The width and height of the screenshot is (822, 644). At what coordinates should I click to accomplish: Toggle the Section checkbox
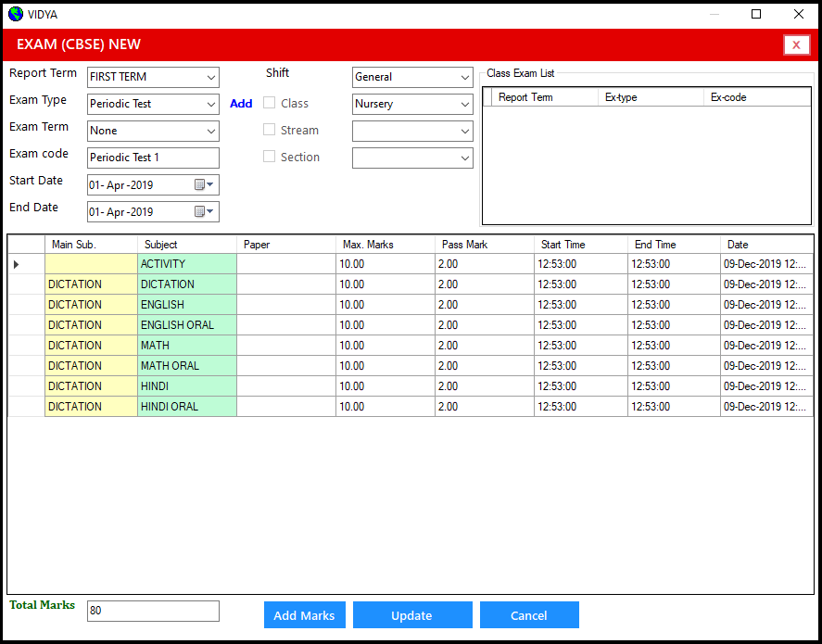click(269, 157)
